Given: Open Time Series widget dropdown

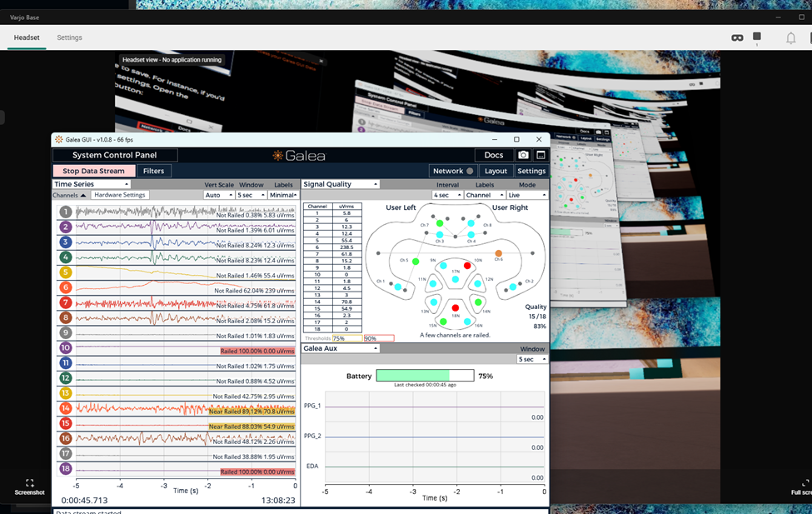Looking at the screenshot, I should (x=91, y=184).
